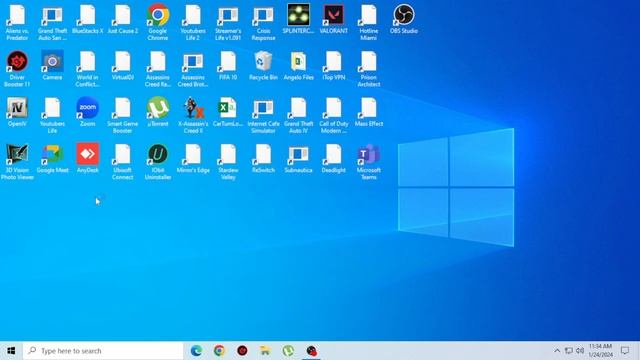640x360 pixels.
Task: Open the notification Action Center
Action: [625, 351]
